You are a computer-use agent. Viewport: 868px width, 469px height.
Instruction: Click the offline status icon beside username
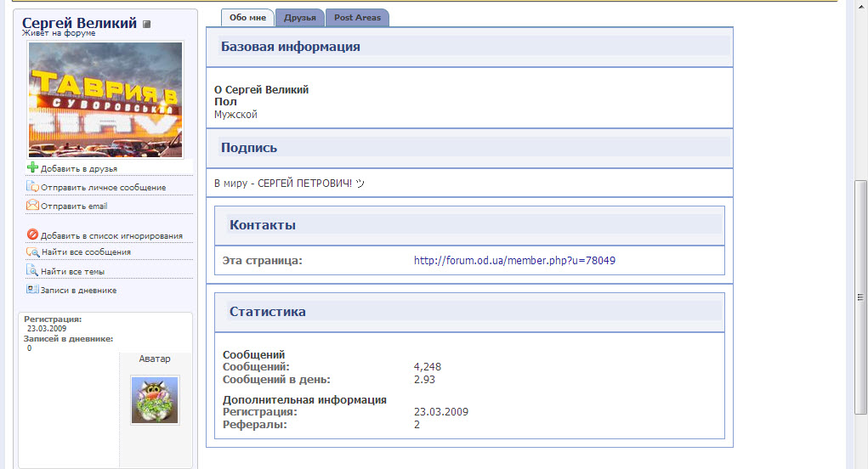click(x=146, y=25)
